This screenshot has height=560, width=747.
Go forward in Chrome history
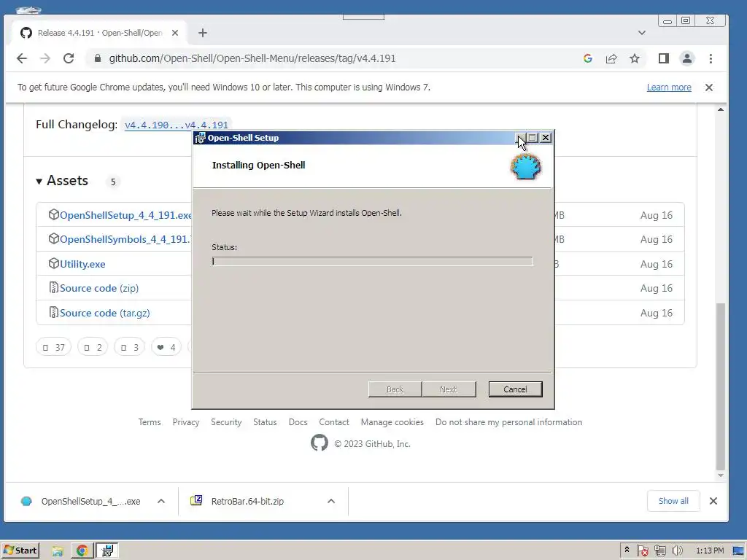[x=45, y=58]
